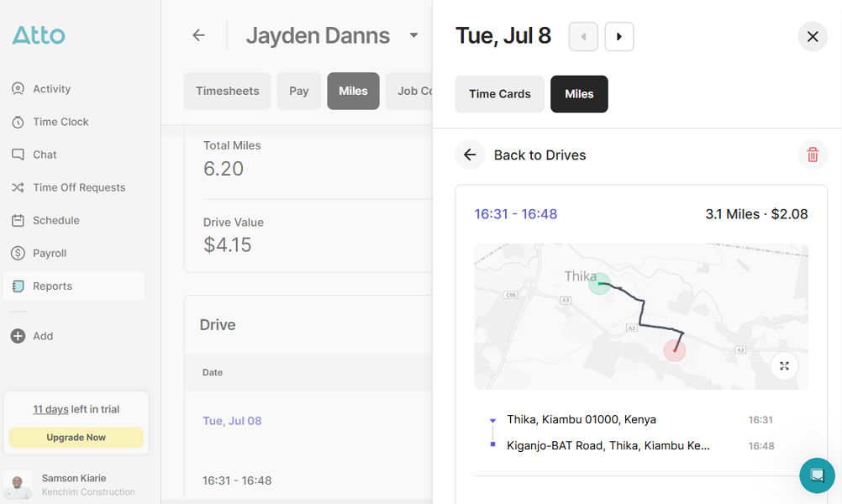842x504 pixels.
Task: Open the Activity section in the sidebar
Action: pyautogui.click(x=50, y=88)
